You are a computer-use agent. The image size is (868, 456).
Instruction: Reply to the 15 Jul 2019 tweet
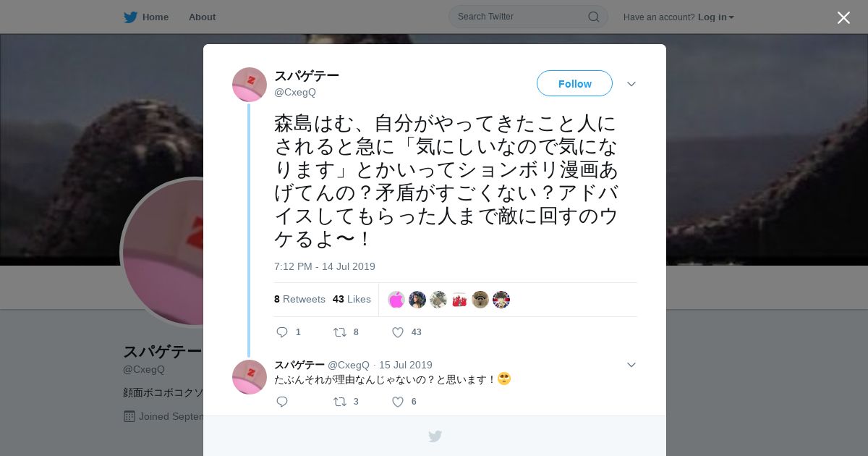click(282, 402)
